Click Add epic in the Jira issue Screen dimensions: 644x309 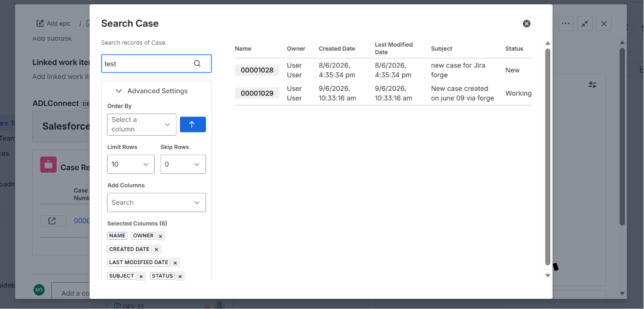pos(54,23)
